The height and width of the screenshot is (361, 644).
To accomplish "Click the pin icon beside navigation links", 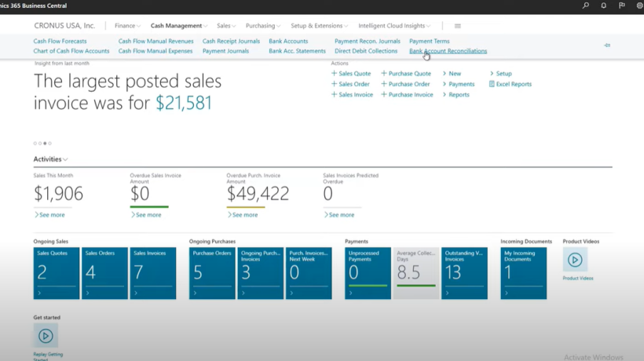I will pyautogui.click(x=607, y=46).
